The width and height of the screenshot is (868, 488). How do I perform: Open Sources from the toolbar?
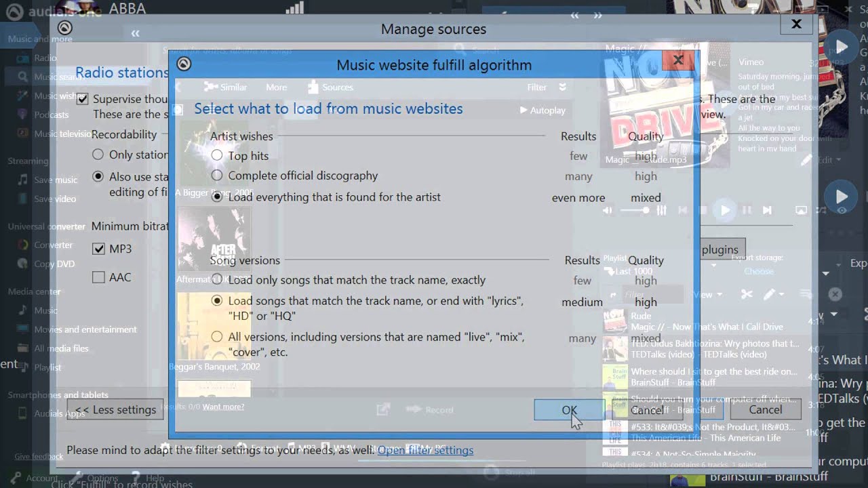(331, 87)
